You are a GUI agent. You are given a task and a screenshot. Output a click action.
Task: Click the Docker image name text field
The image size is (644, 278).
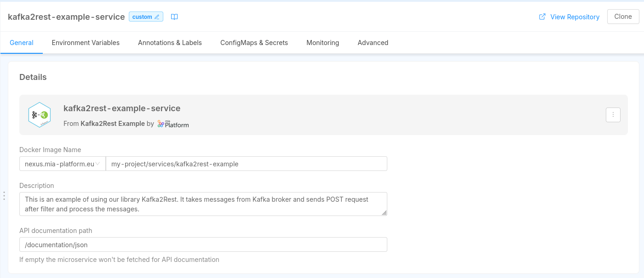coord(246,164)
